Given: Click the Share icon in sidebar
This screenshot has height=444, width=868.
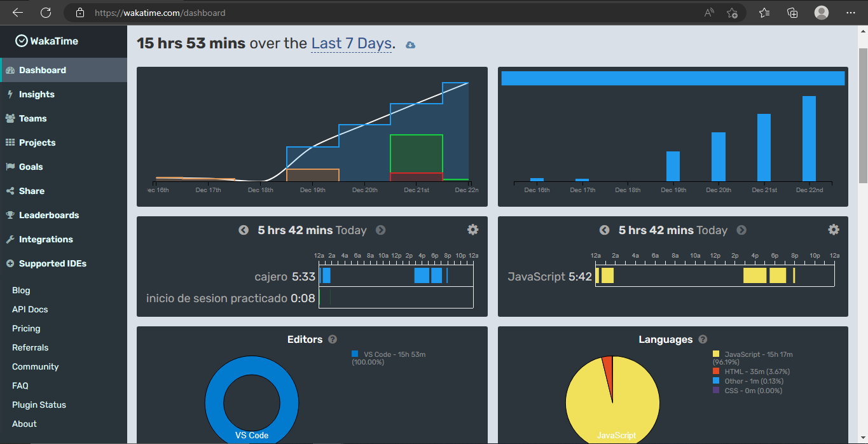Looking at the screenshot, I should [12, 191].
